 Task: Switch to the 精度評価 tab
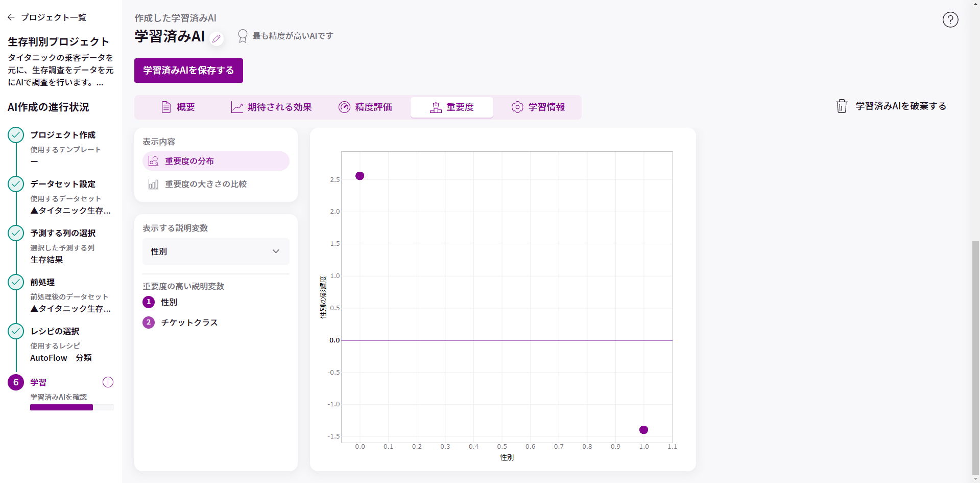click(x=366, y=107)
